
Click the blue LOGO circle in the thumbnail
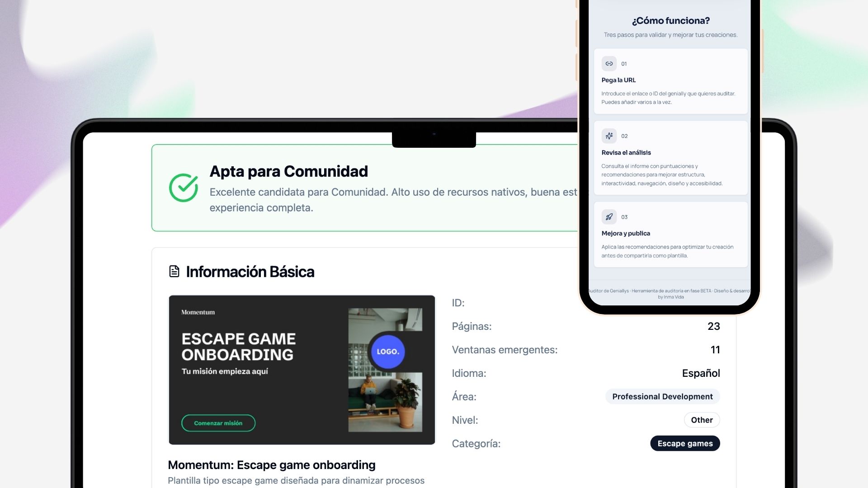(x=387, y=352)
